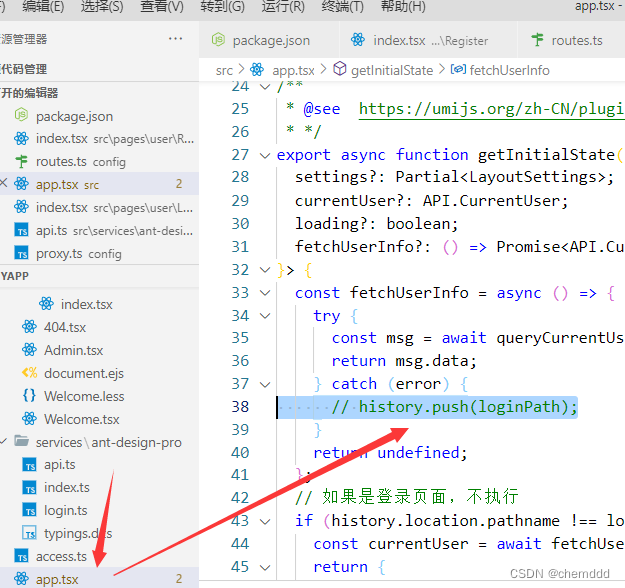Viewport: 625px width, 588px height.
Task: Open the 查看(V) menu
Action: (162, 7)
